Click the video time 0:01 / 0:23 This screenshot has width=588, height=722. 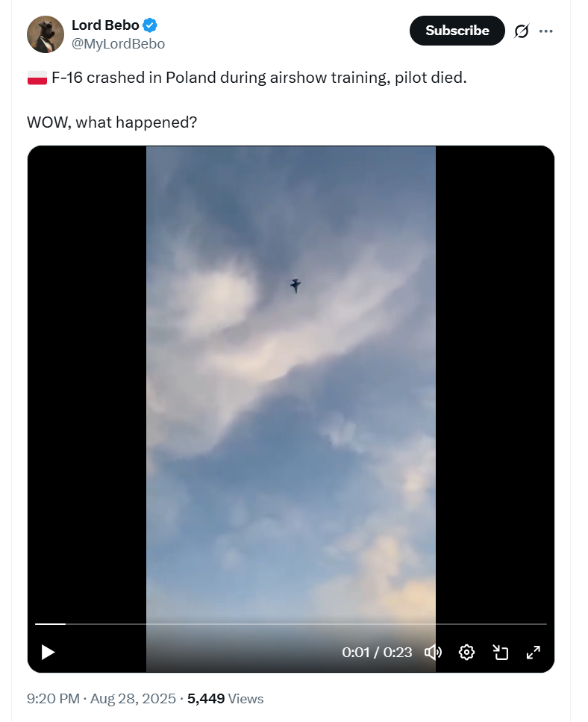(x=377, y=652)
